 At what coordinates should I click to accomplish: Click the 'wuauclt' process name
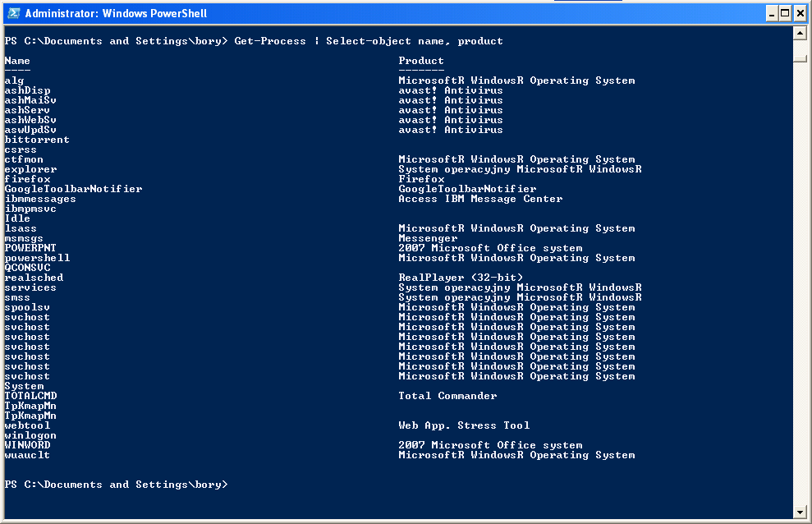(27, 455)
